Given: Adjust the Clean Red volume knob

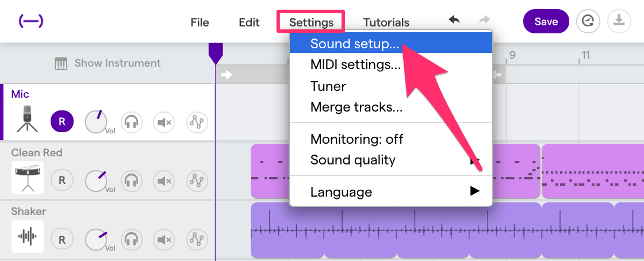Looking at the screenshot, I should coord(96,181).
